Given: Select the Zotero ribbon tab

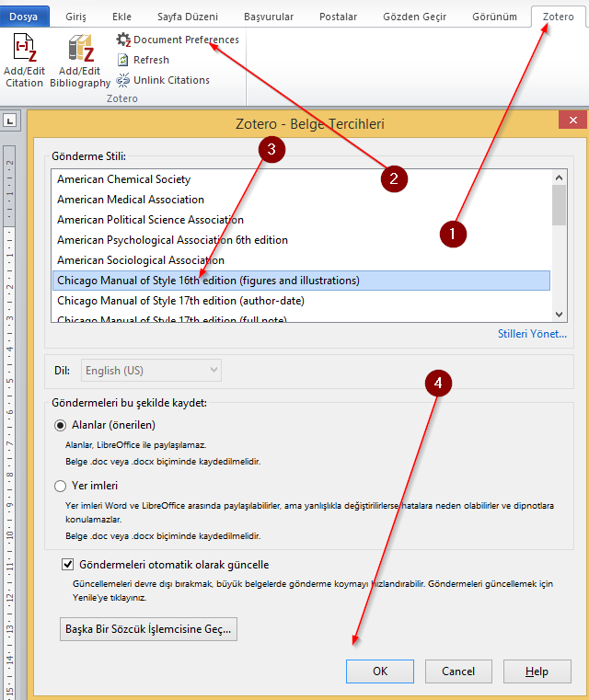Looking at the screenshot, I should pyautogui.click(x=559, y=17).
